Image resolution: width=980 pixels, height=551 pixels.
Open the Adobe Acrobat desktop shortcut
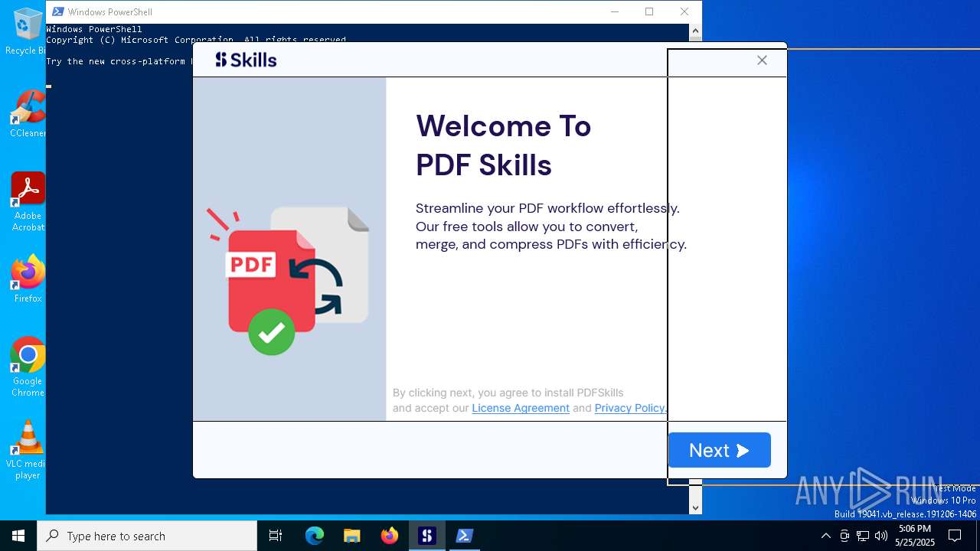point(28,202)
